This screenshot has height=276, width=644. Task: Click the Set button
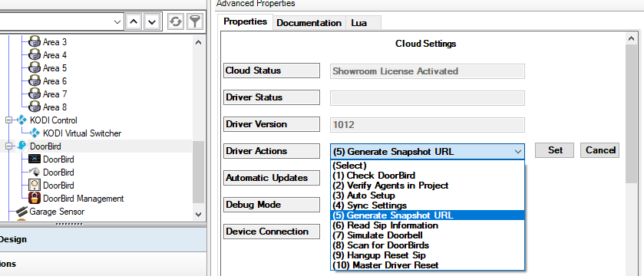[554, 150]
